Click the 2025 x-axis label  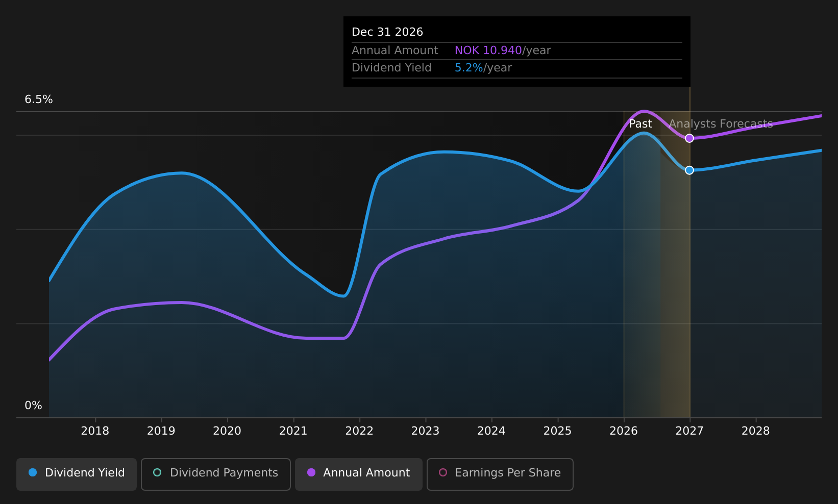[558, 431]
